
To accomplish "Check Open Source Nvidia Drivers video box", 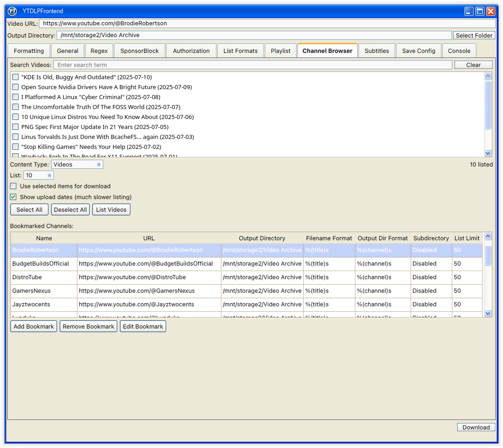I will coord(15,87).
